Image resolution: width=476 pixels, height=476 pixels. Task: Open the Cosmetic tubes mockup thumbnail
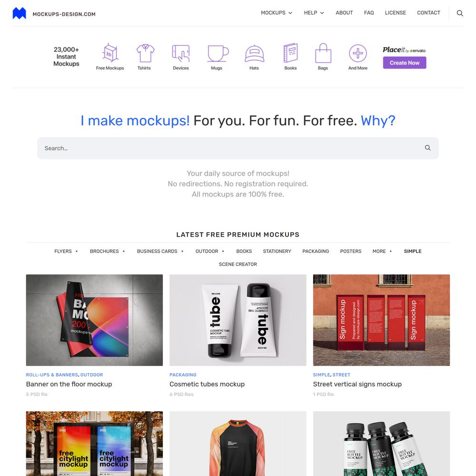coord(238,320)
